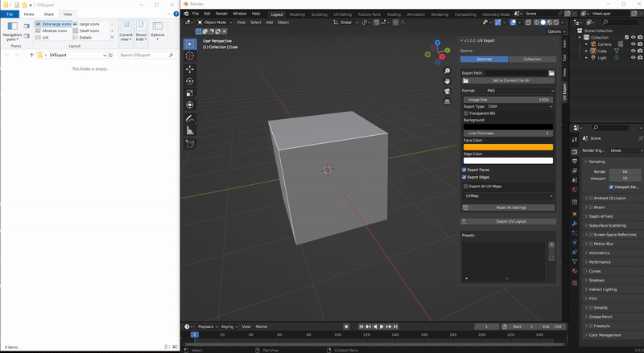Click Export Path text field
This screenshot has width=644, height=353.
click(x=516, y=73)
